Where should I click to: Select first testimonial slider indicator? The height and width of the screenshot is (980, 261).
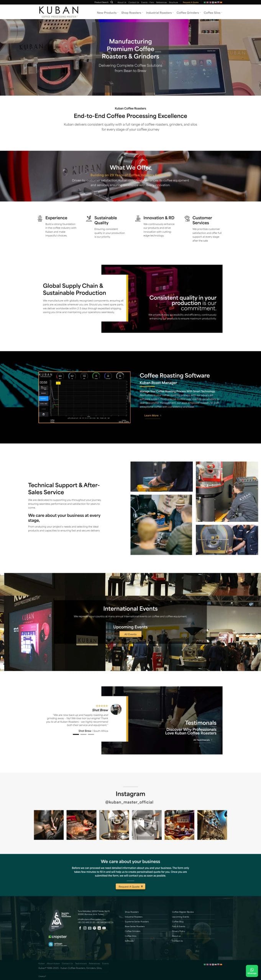coord(76,734)
